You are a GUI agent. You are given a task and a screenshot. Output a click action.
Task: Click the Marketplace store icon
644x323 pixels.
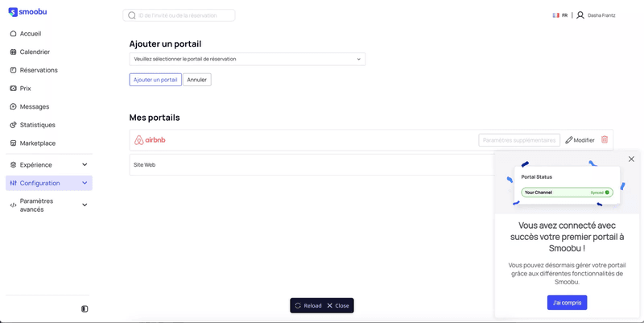[x=13, y=143]
